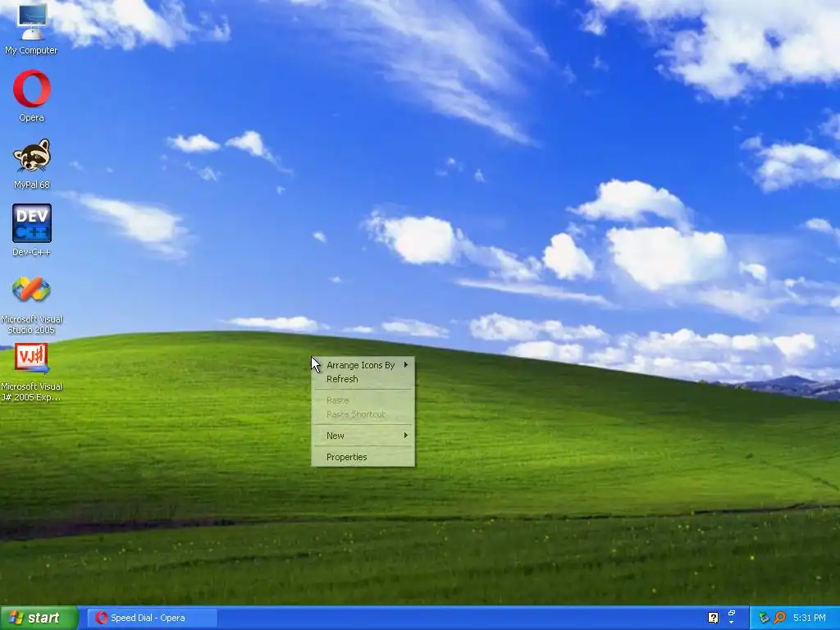Click the language bar restore icon
840x630 pixels.
732,613
